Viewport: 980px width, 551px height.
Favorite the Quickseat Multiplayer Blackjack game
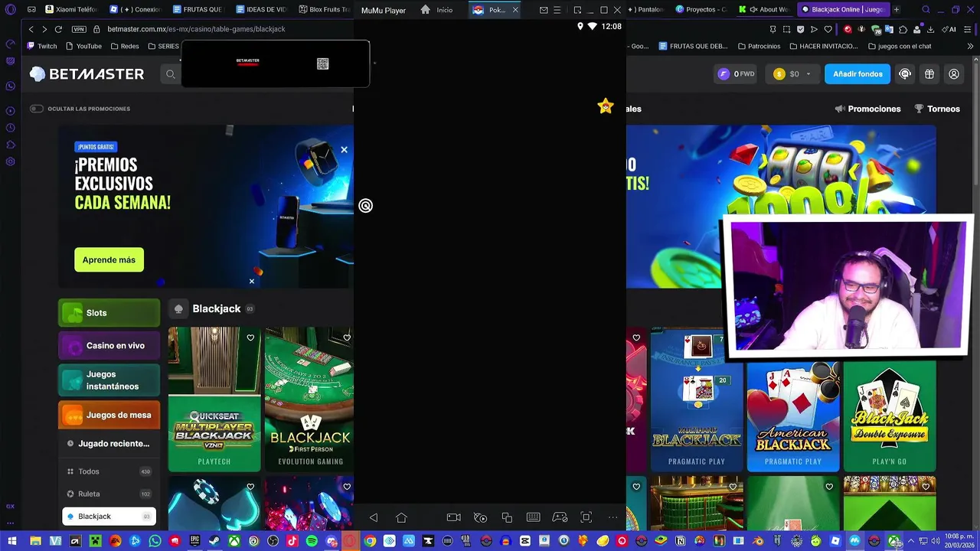coord(250,337)
